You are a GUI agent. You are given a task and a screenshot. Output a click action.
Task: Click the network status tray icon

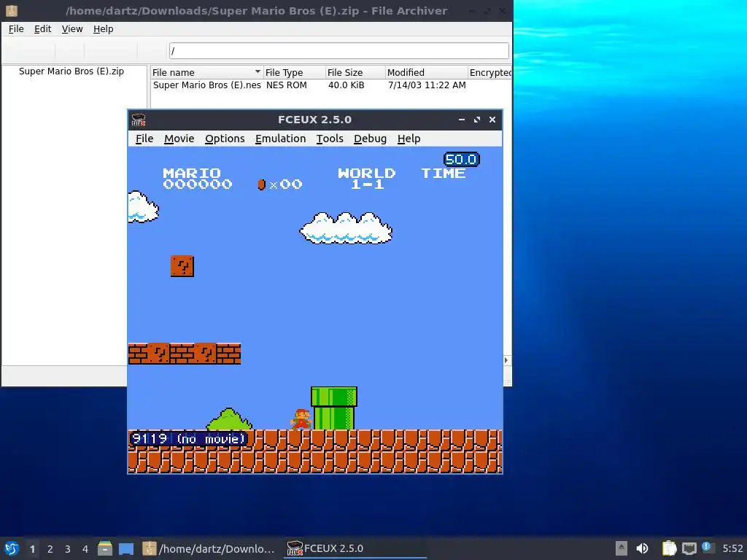click(689, 548)
